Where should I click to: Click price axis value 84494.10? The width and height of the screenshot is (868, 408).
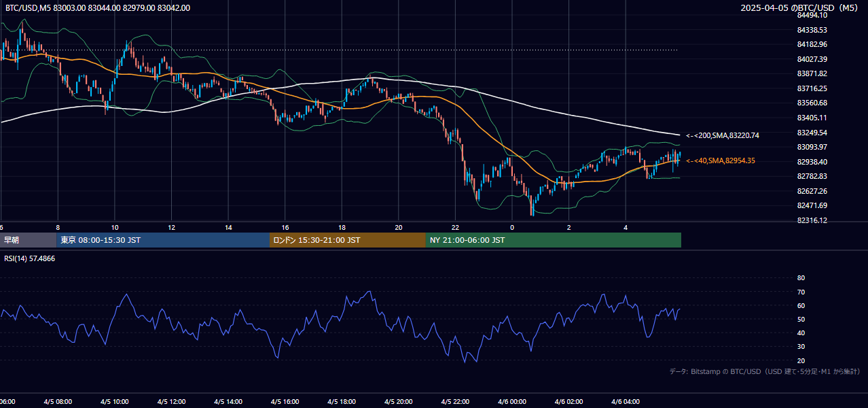[x=812, y=15]
